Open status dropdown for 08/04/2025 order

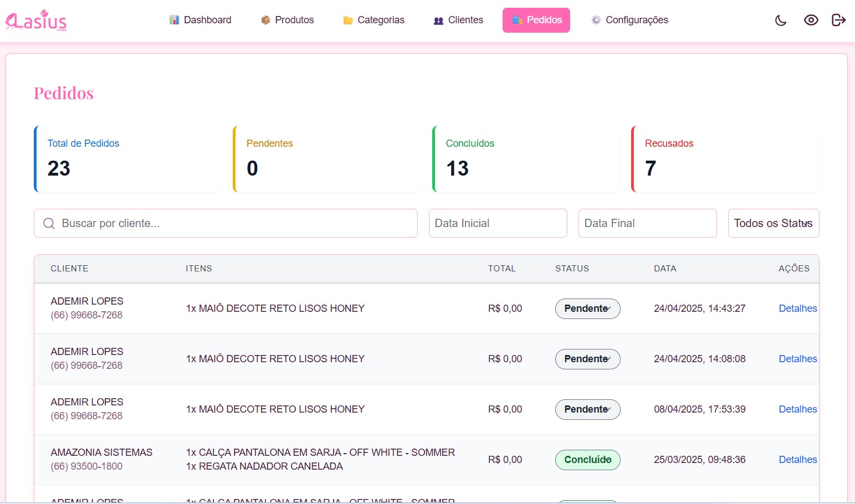pos(588,409)
